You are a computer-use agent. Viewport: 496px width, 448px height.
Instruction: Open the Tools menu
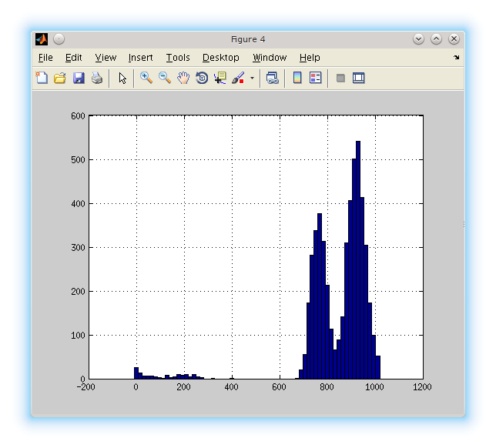pyautogui.click(x=178, y=58)
